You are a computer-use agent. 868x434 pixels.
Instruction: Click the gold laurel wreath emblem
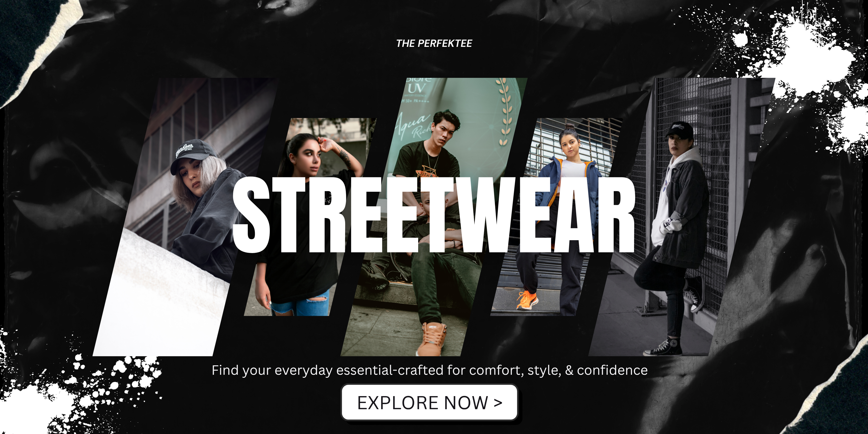pos(505,111)
